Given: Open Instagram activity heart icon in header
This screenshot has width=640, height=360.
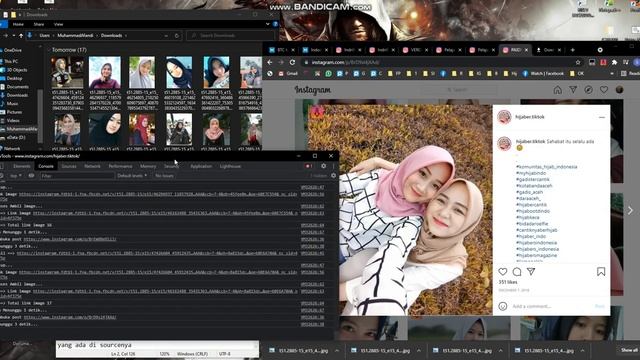Looking at the screenshot, I should coord(604,90).
